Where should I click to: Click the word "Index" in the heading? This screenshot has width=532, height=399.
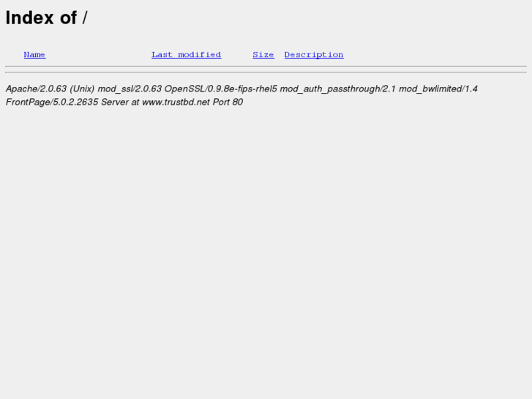coord(29,18)
